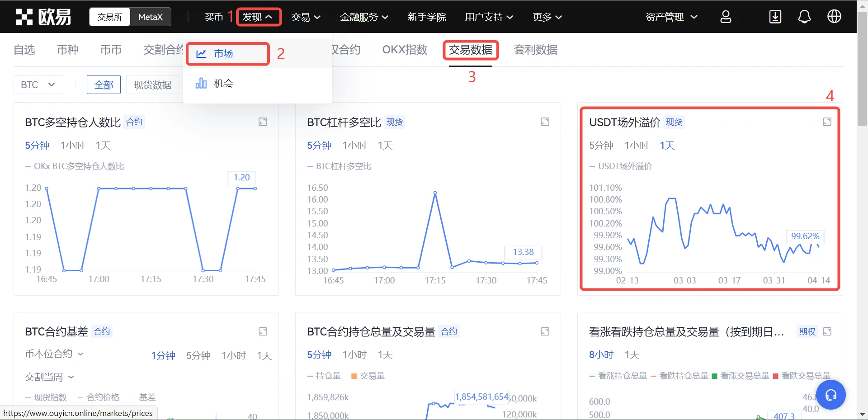Click the 期权 tag on options chart
The height and width of the screenshot is (420, 868).
click(x=807, y=332)
